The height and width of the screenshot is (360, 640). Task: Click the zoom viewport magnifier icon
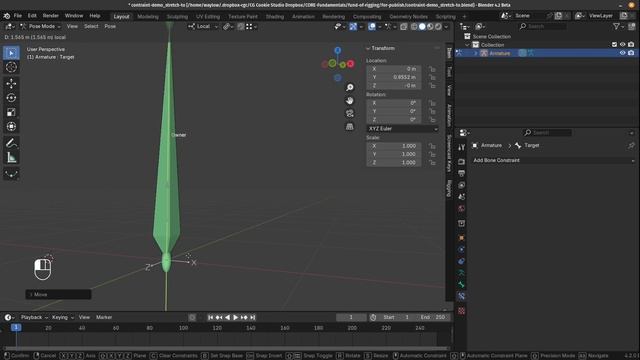point(350,87)
